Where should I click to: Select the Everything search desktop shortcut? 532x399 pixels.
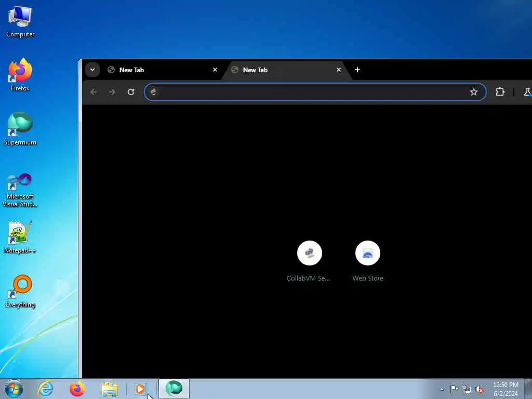pyautogui.click(x=20, y=291)
